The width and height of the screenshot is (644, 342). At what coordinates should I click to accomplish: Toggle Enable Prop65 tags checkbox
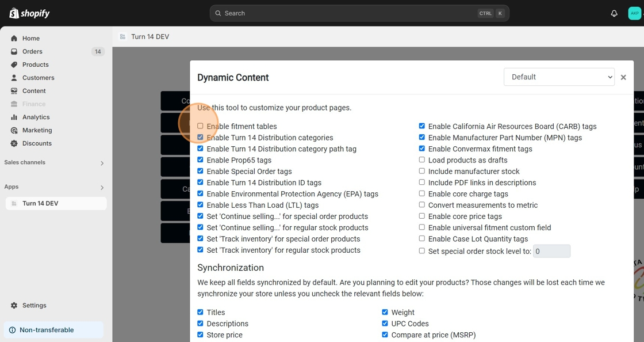[200, 159]
